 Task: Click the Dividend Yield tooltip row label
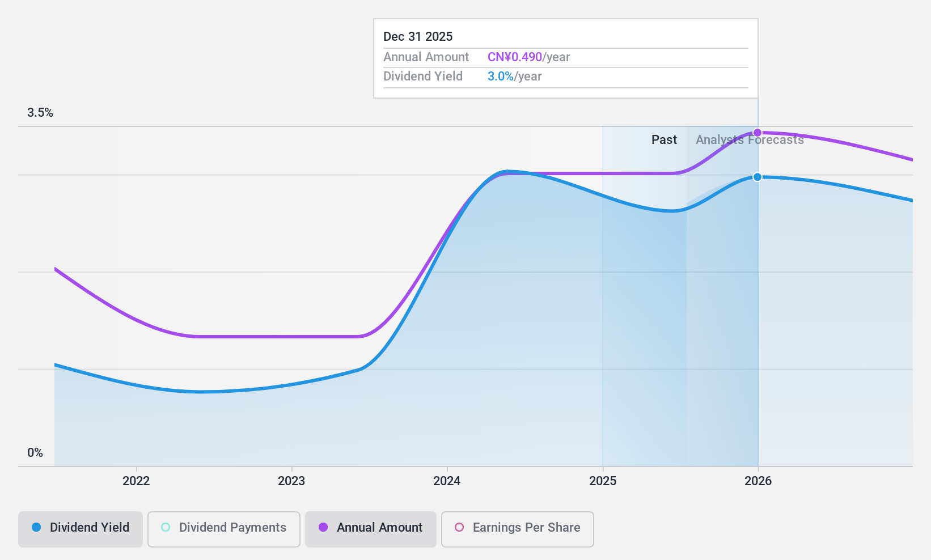coord(423,77)
